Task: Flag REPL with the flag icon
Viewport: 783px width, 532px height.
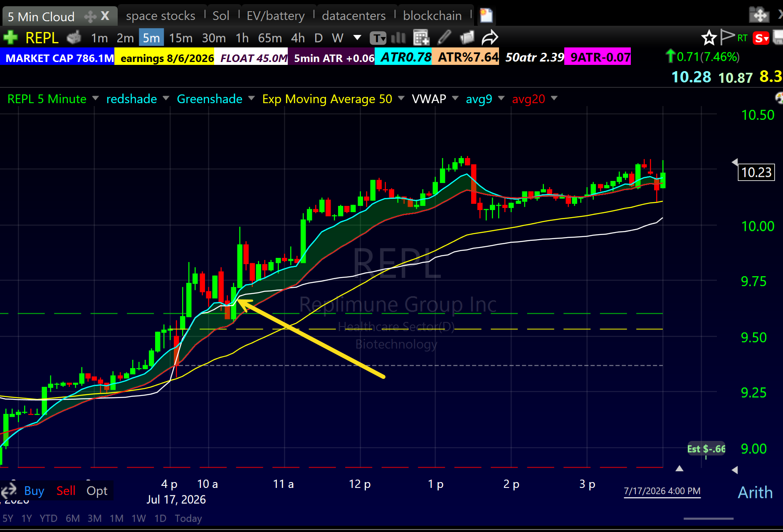Action: coord(727,37)
